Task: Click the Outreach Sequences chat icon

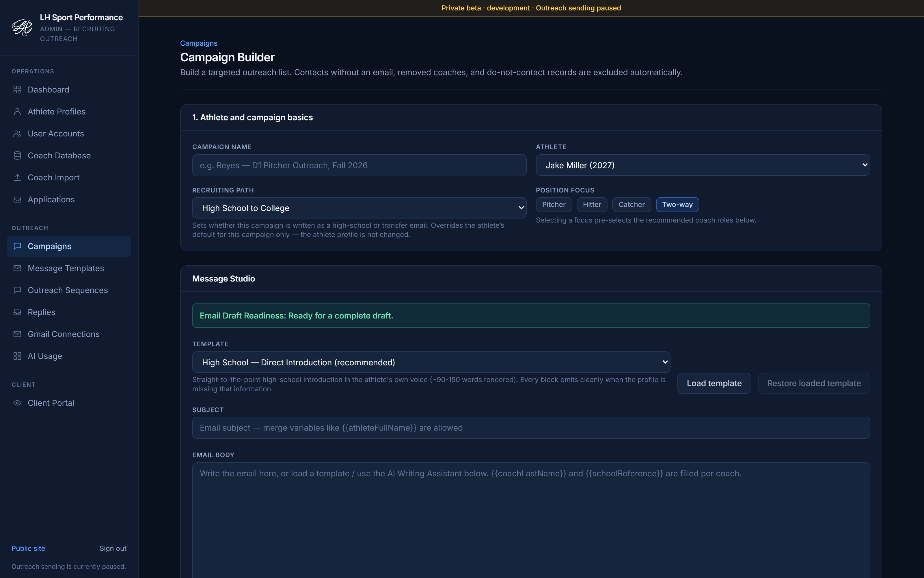Action: coord(17,290)
